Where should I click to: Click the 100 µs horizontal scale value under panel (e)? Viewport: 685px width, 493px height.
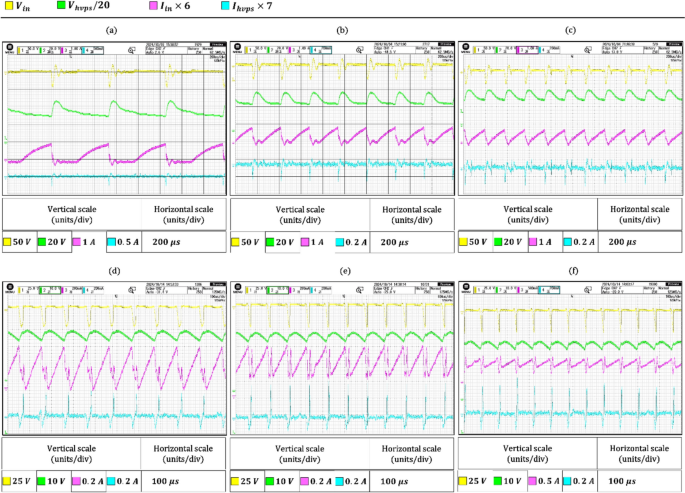coord(394,481)
